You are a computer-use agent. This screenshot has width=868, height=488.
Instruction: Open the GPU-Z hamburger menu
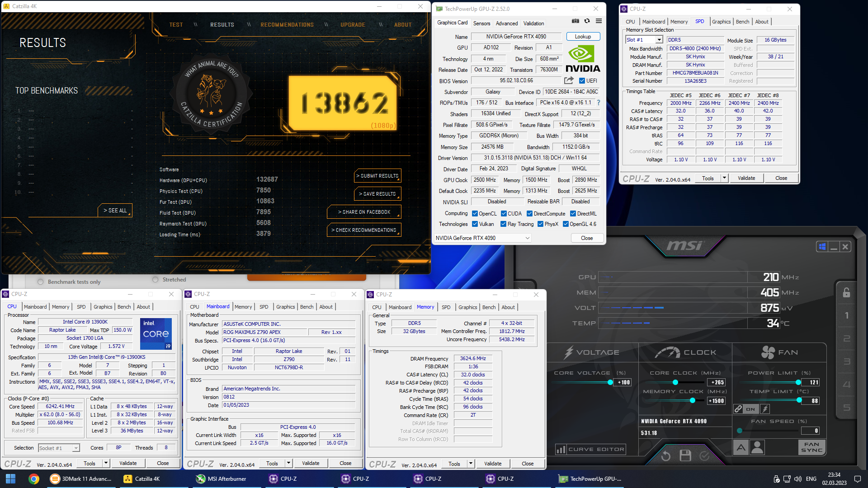(599, 21)
